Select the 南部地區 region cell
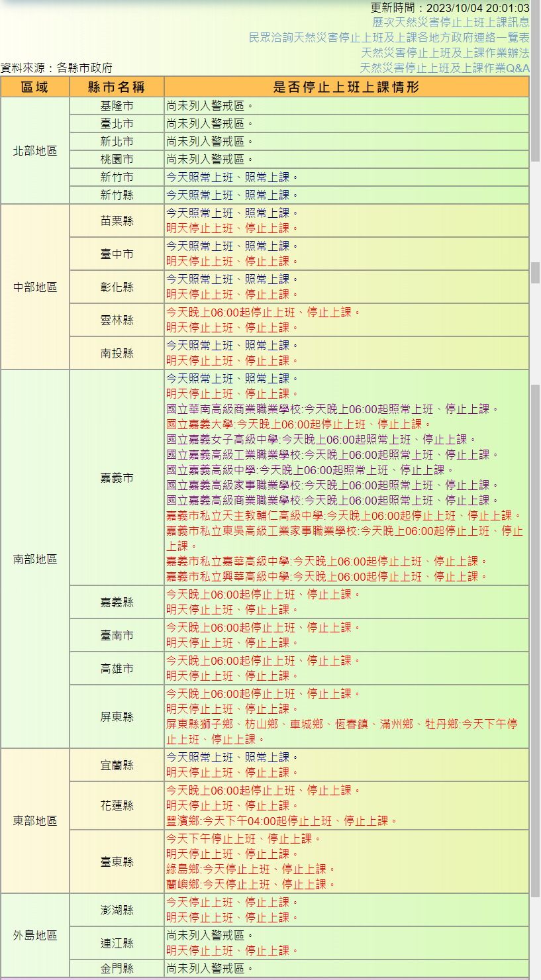Screen dimensions: 541x980 [x=35, y=560]
